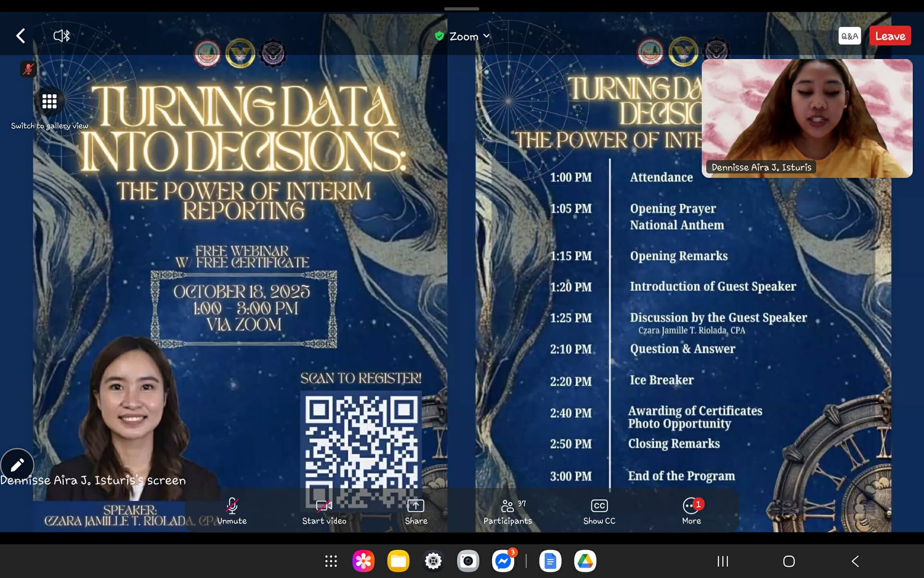
Task: Open the Messenger app in taskbar
Action: (x=503, y=561)
